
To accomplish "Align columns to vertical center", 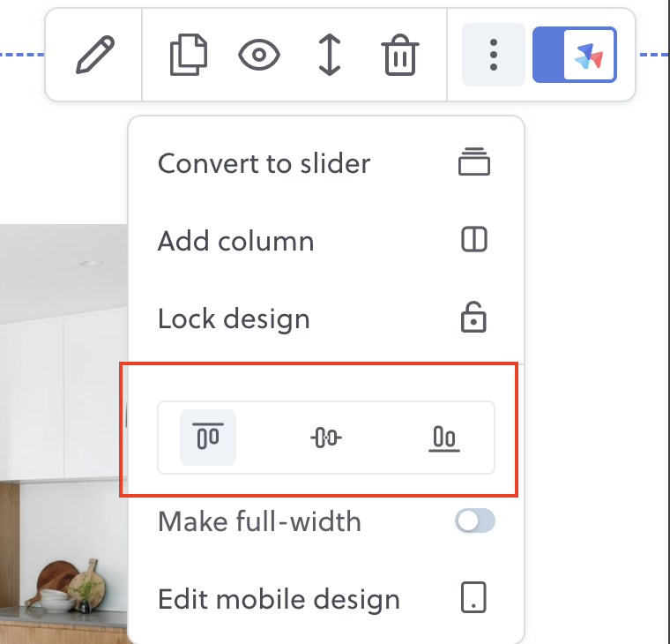I will (326, 437).
